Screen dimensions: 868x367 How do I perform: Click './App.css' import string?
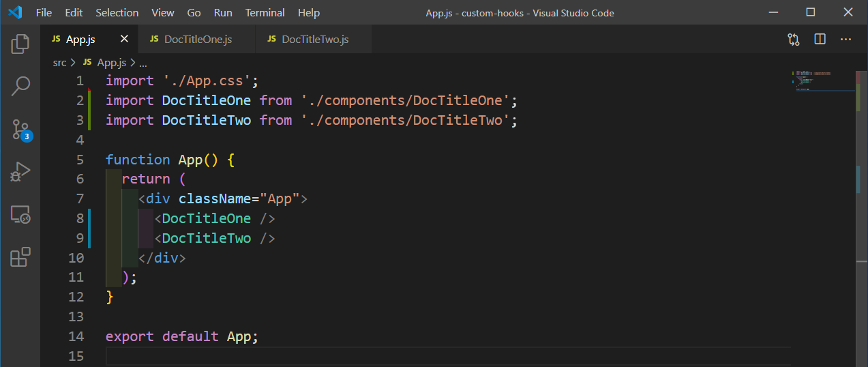pos(207,80)
